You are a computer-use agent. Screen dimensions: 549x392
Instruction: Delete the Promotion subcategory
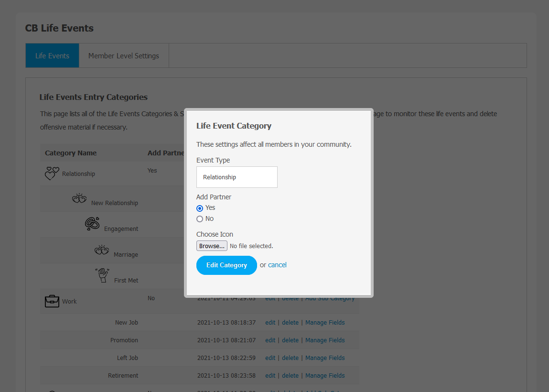pyautogui.click(x=290, y=340)
